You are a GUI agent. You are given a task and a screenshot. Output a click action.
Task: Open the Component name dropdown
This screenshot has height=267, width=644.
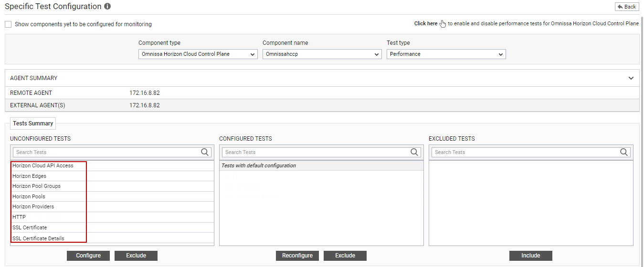tap(322, 54)
